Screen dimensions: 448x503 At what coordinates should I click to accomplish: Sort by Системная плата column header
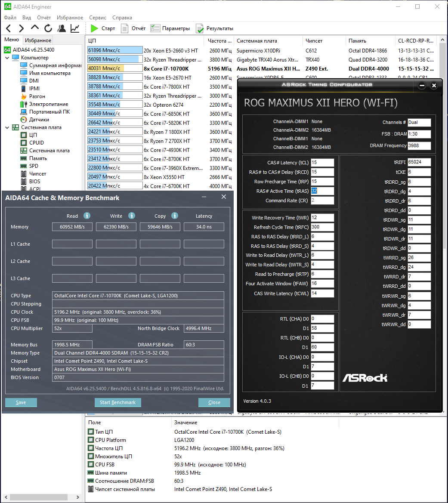(x=268, y=41)
